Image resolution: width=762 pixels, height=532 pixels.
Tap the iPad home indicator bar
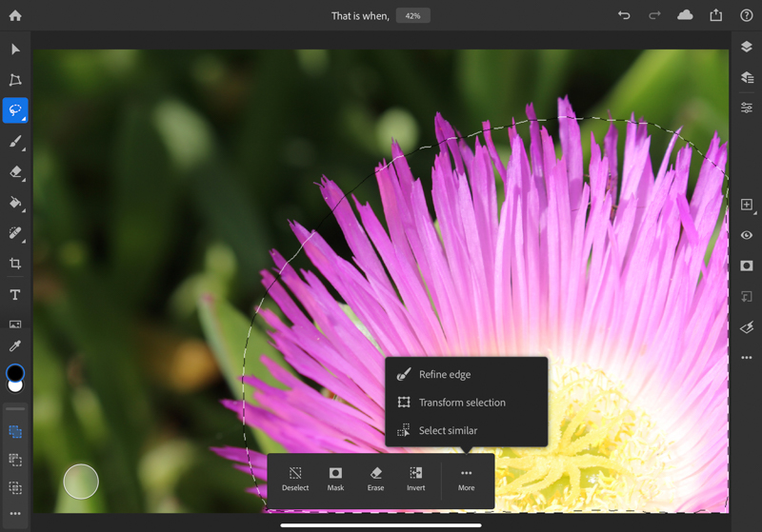(381, 525)
